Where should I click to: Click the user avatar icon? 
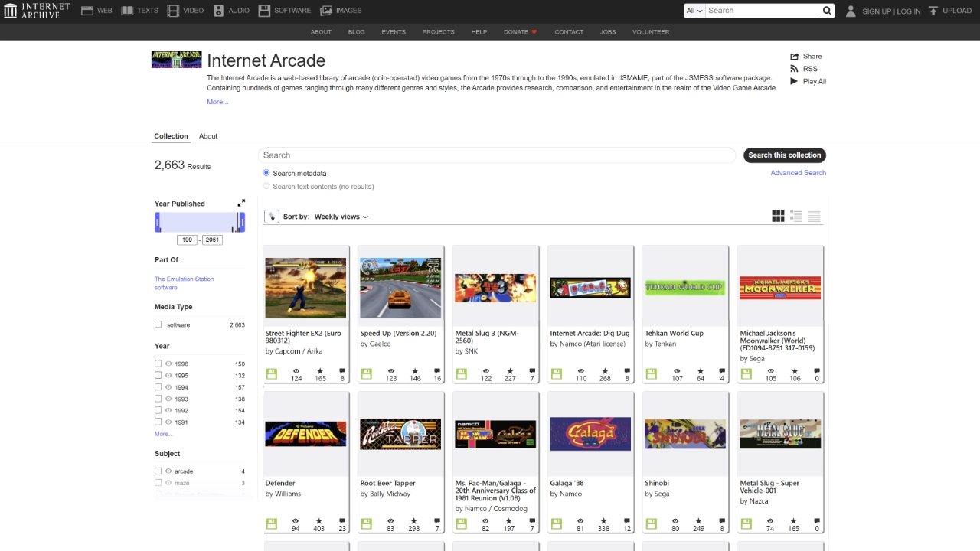851,11
